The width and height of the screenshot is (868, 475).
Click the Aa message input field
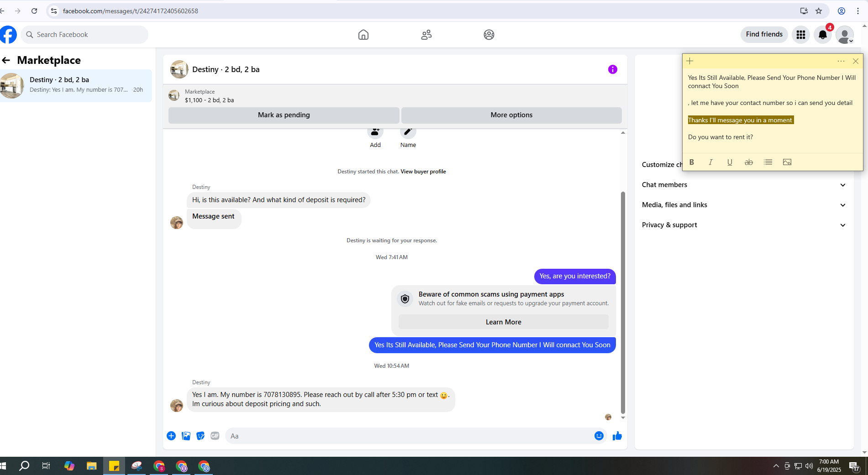[409, 436]
